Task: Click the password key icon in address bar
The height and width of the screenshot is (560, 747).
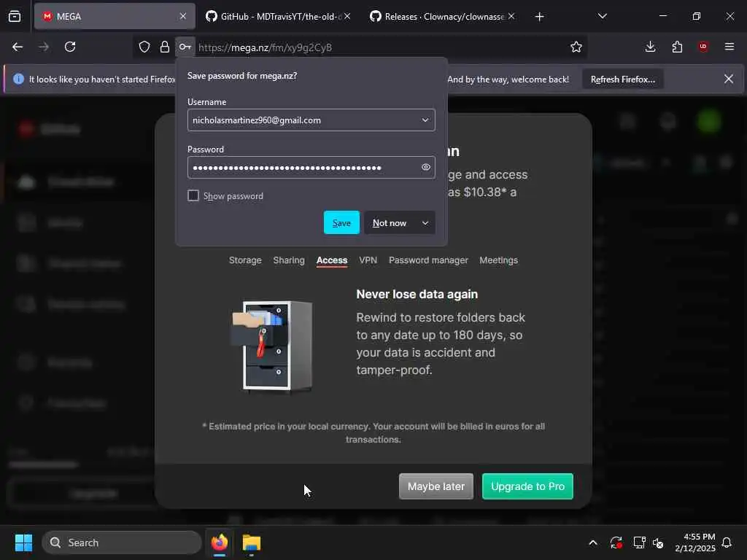Action: click(x=185, y=47)
